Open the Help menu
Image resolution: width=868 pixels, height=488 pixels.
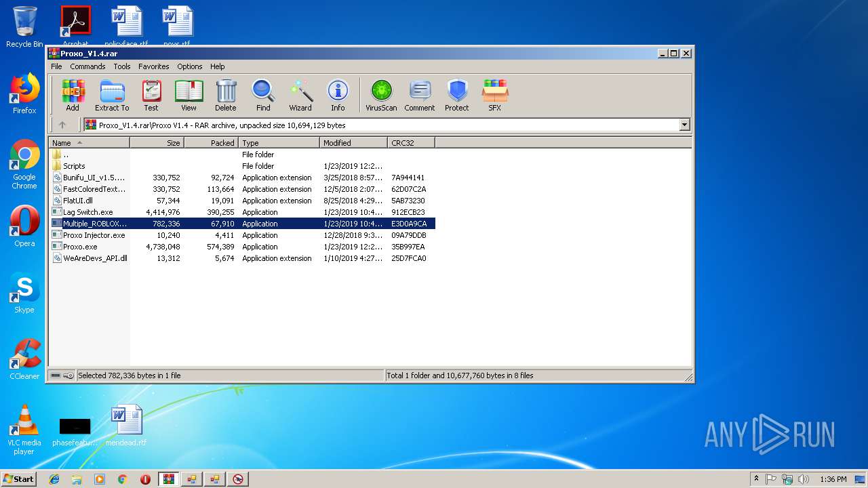(x=218, y=66)
